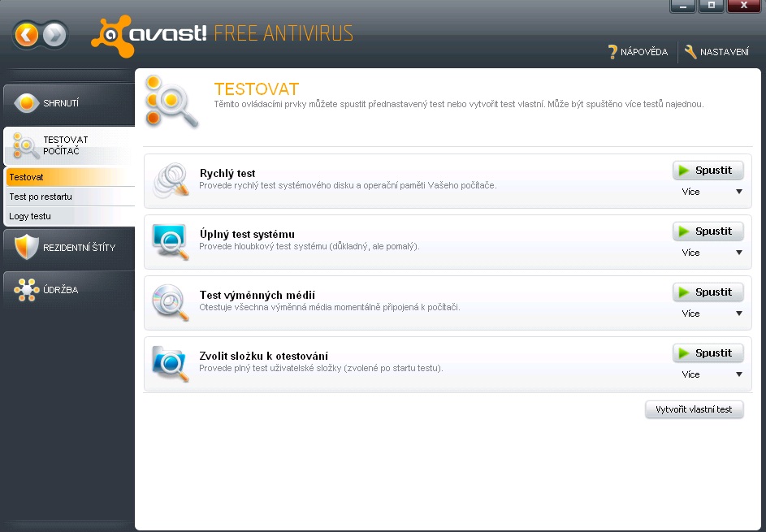Click the Zvolit složku folder icon
Image resolution: width=766 pixels, height=532 pixels.
[x=170, y=364]
